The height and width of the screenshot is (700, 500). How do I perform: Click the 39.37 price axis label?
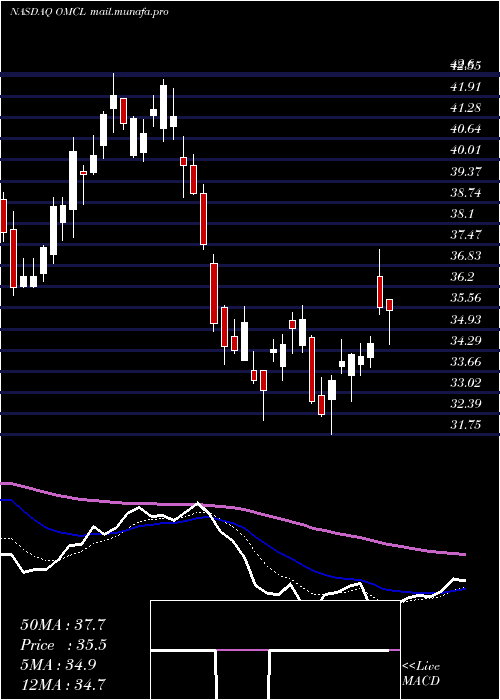click(466, 171)
